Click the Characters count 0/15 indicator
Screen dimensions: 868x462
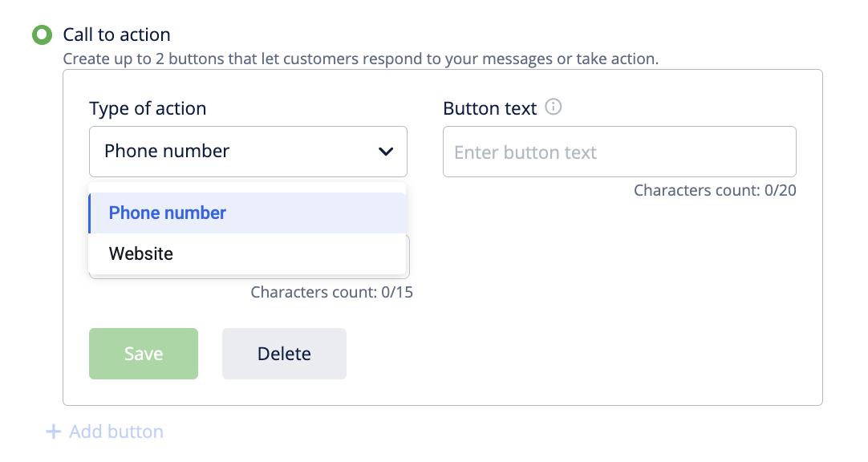point(331,292)
